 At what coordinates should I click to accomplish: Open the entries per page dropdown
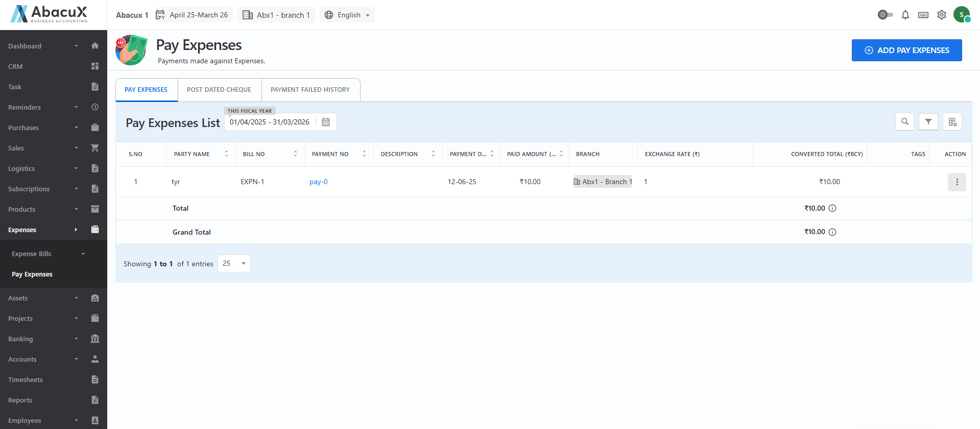tap(234, 264)
